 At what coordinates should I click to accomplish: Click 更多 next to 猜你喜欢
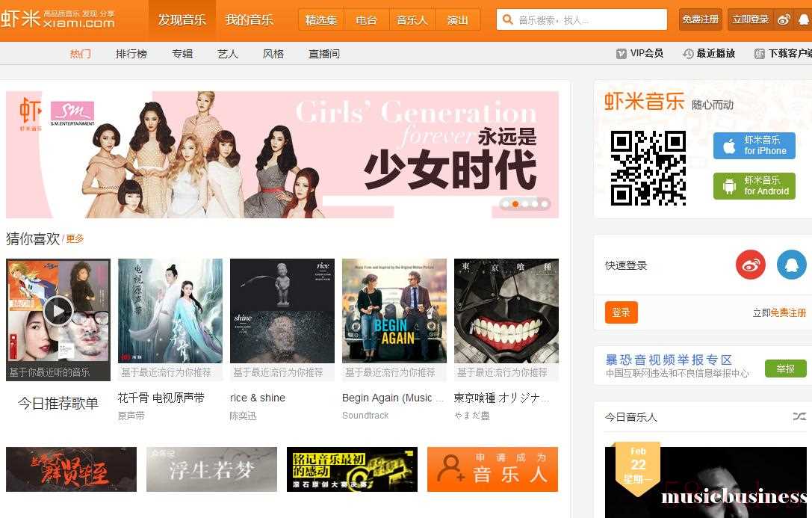point(75,238)
